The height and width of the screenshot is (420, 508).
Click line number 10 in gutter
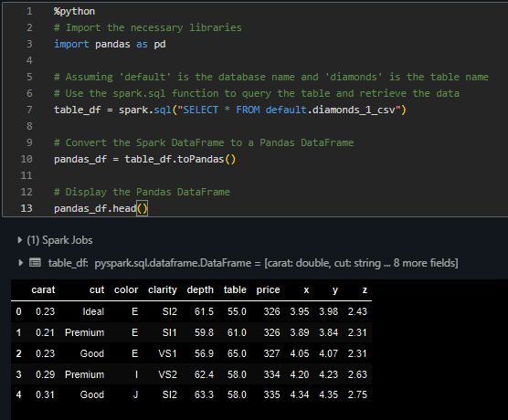[26, 159]
